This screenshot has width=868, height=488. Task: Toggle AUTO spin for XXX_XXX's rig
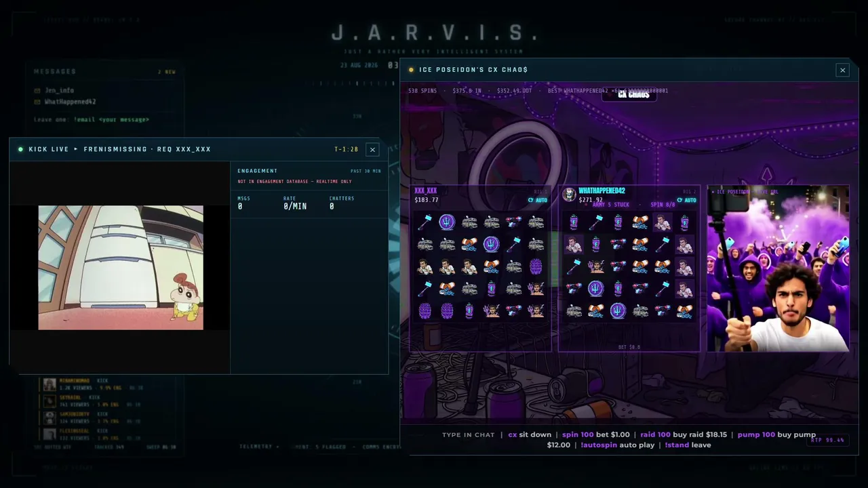(538, 200)
